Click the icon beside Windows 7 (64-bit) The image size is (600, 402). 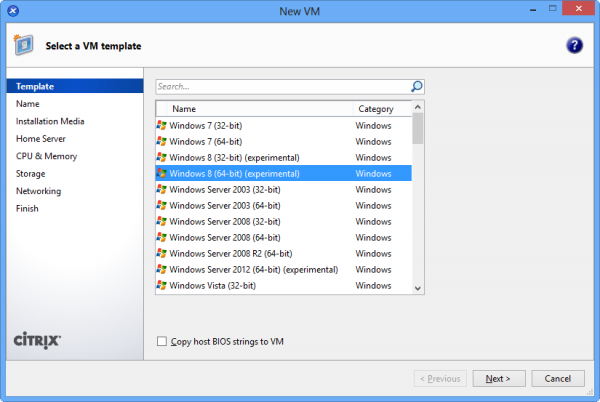pos(161,142)
